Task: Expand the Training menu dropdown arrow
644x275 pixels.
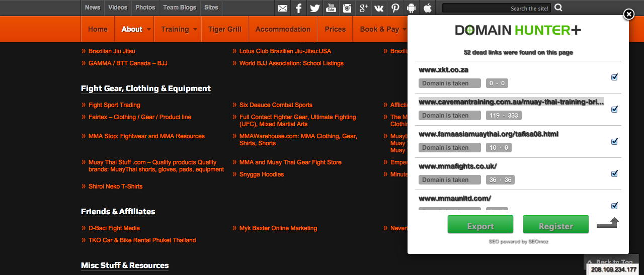Action: click(x=195, y=30)
